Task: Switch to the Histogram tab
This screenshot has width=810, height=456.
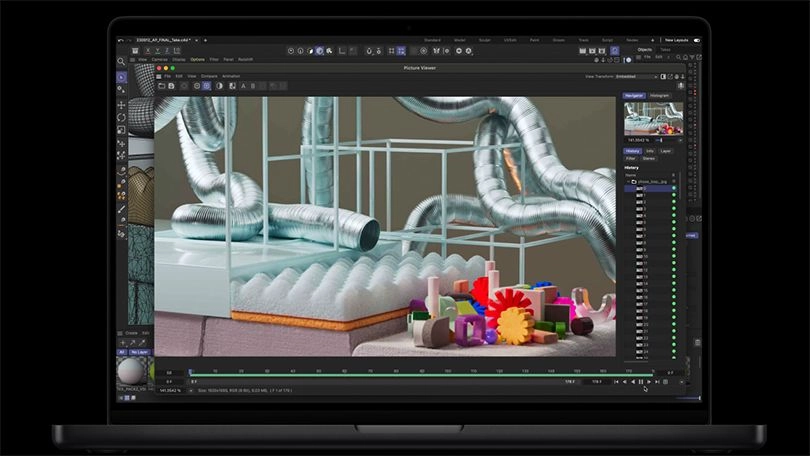Action: coord(659,96)
